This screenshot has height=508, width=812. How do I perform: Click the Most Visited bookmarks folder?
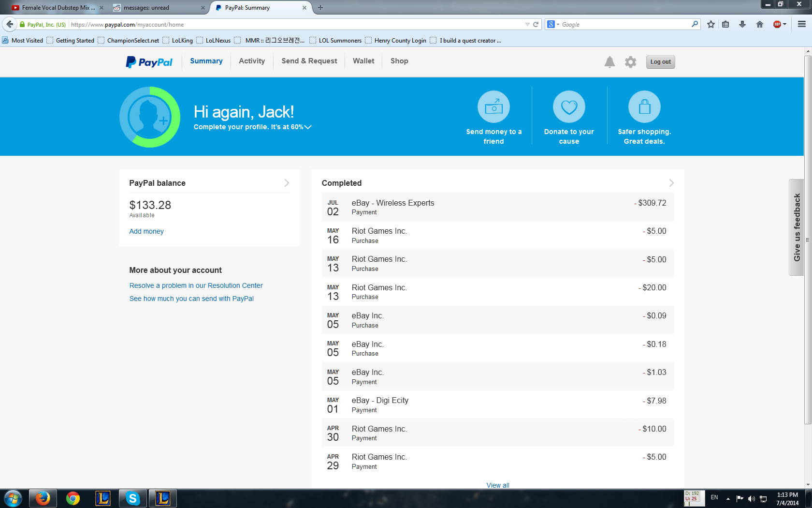pos(23,41)
